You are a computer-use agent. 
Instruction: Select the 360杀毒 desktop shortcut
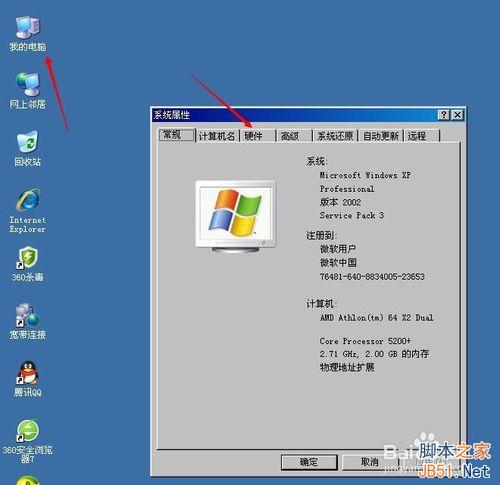(x=28, y=264)
